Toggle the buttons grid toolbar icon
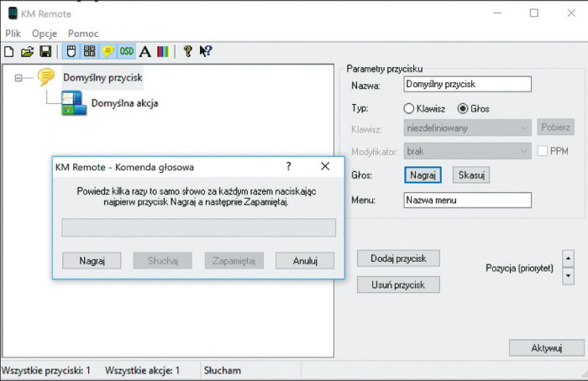This screenshot has height=381, width=588. point(89,51)
